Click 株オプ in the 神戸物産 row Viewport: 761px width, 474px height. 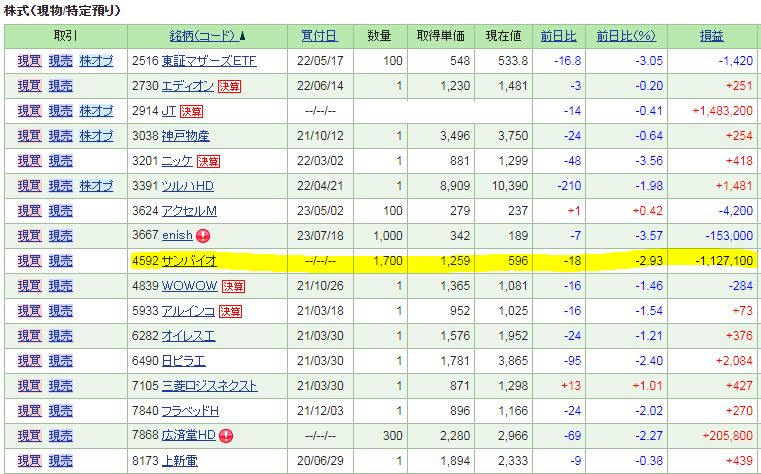97,136
